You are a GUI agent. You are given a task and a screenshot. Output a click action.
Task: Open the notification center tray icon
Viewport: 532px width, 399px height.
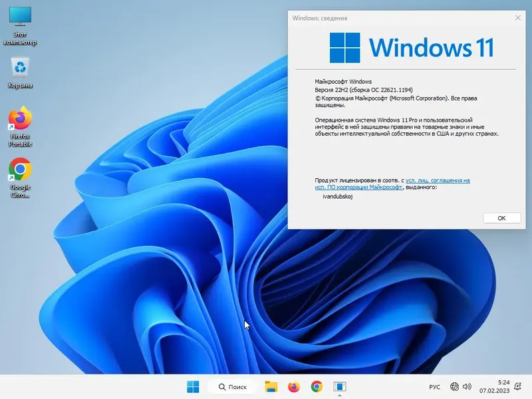[517, 386]
